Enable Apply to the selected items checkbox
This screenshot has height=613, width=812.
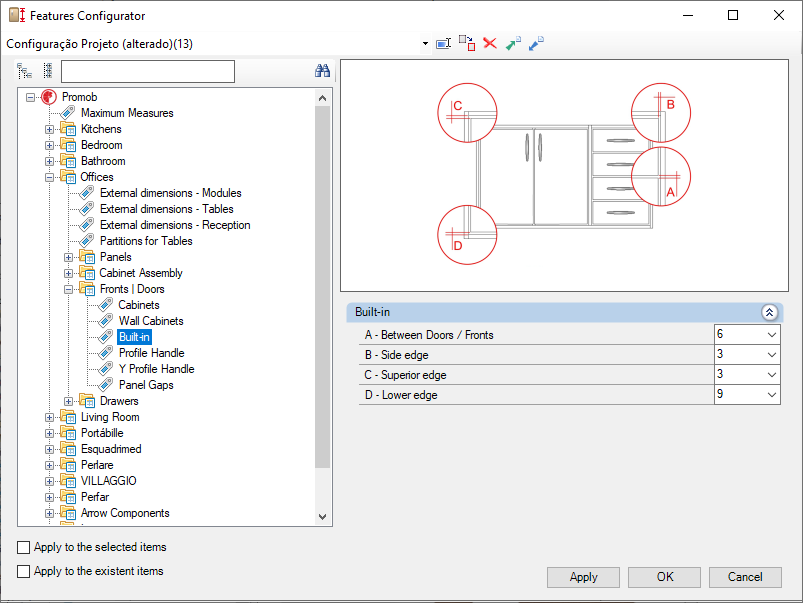click(23, 547)
